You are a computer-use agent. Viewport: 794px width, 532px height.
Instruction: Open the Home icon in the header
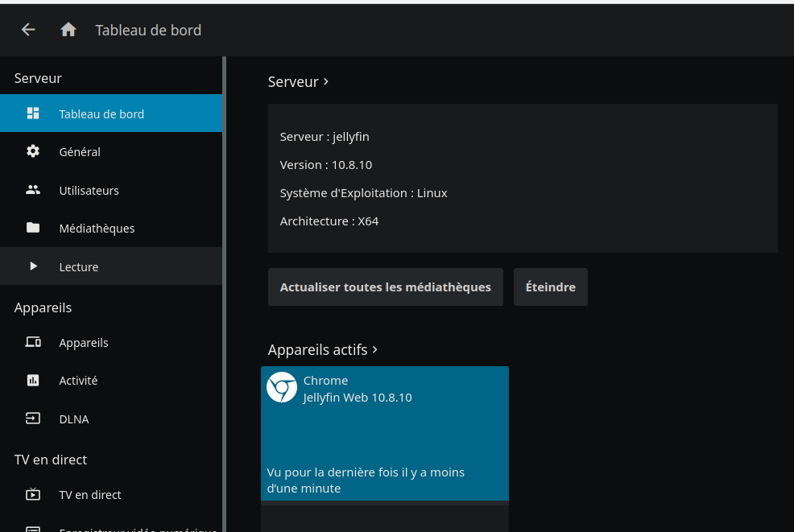68,30
